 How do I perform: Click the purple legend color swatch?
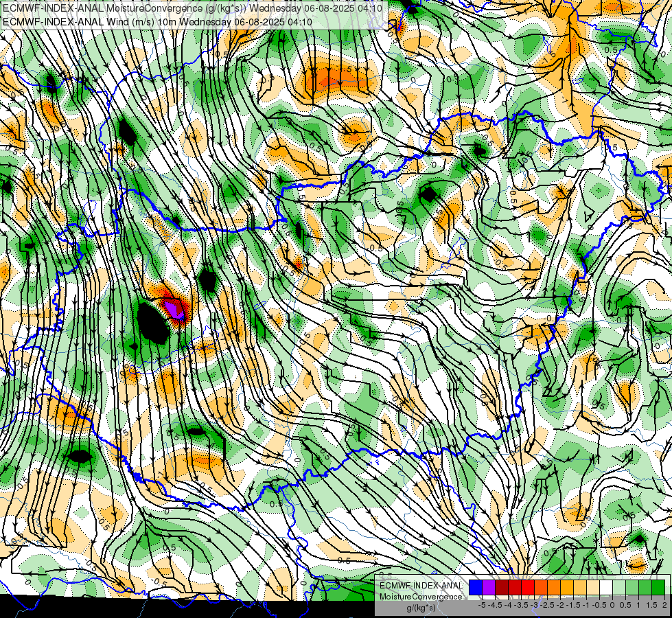coord(489,588)
